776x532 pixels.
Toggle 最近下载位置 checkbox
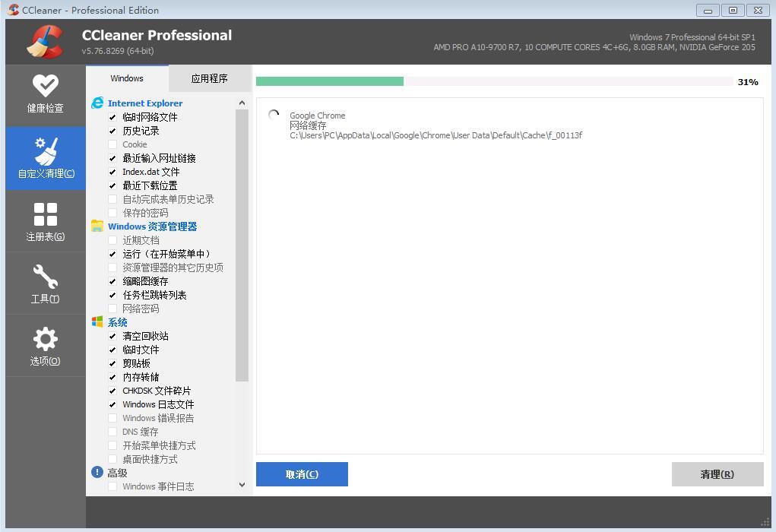click(112, 185)
